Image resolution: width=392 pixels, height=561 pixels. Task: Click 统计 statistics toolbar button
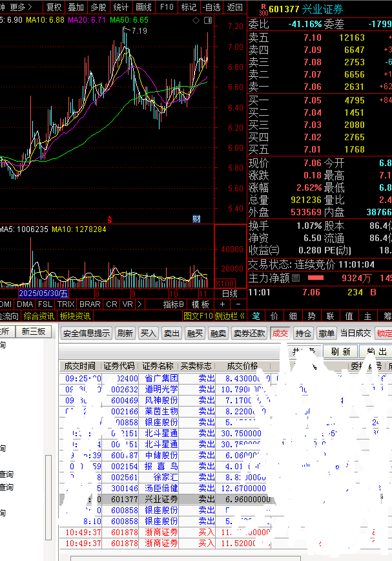point(121,7)
